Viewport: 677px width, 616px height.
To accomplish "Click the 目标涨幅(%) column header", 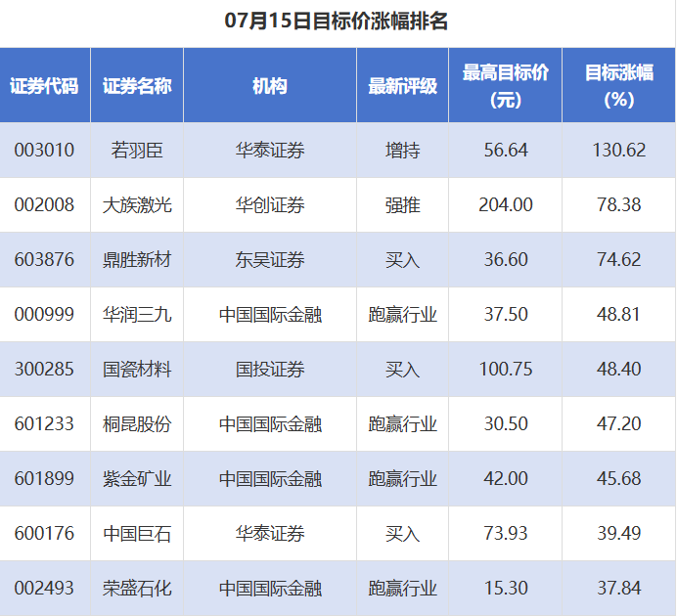I will point(619,86).
